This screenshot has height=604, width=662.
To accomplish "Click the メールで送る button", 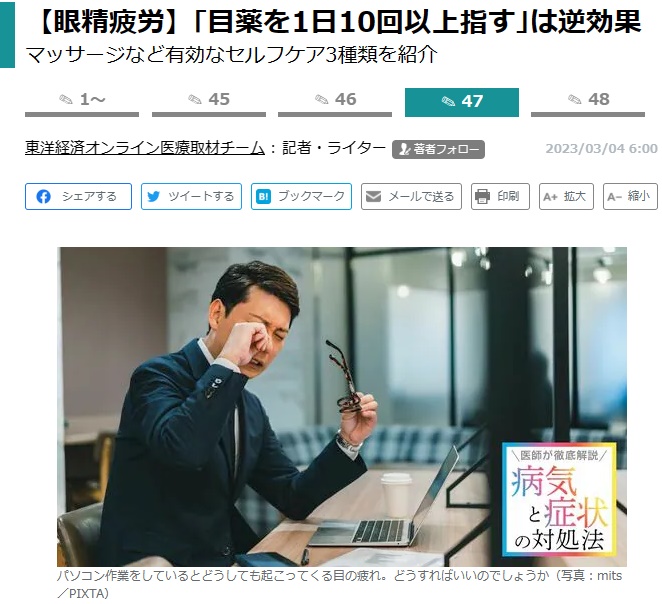I will [411, 196].
